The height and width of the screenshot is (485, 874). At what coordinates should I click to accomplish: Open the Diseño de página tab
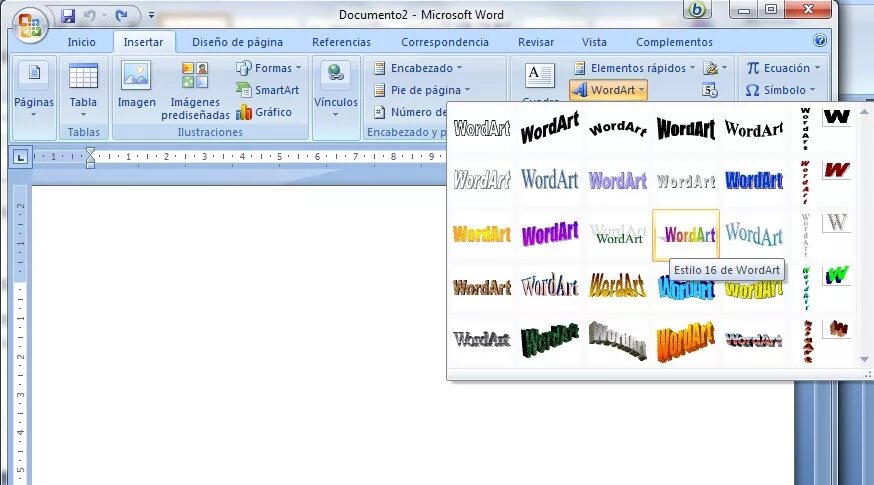tap(237, 42)
